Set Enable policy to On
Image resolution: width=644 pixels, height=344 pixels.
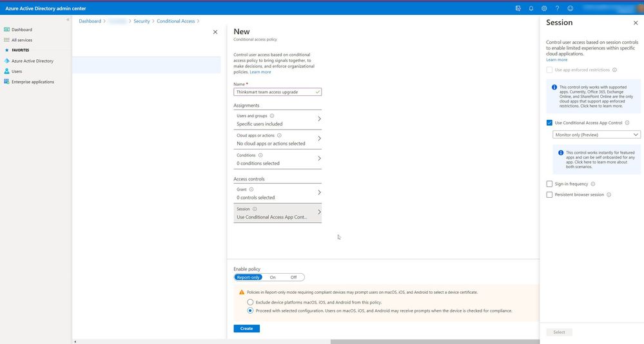coord(273,278)
